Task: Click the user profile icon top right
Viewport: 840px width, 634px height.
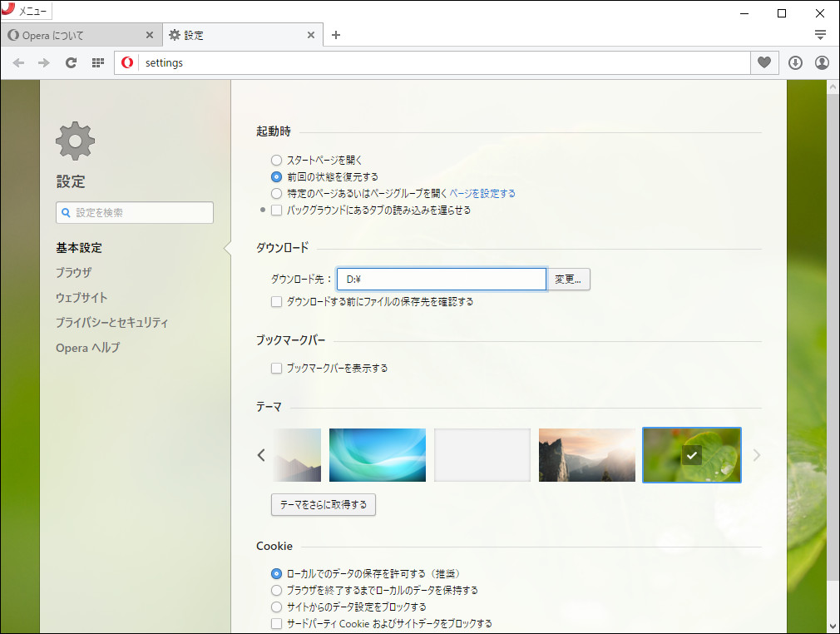Action: [x=821, y=62]
